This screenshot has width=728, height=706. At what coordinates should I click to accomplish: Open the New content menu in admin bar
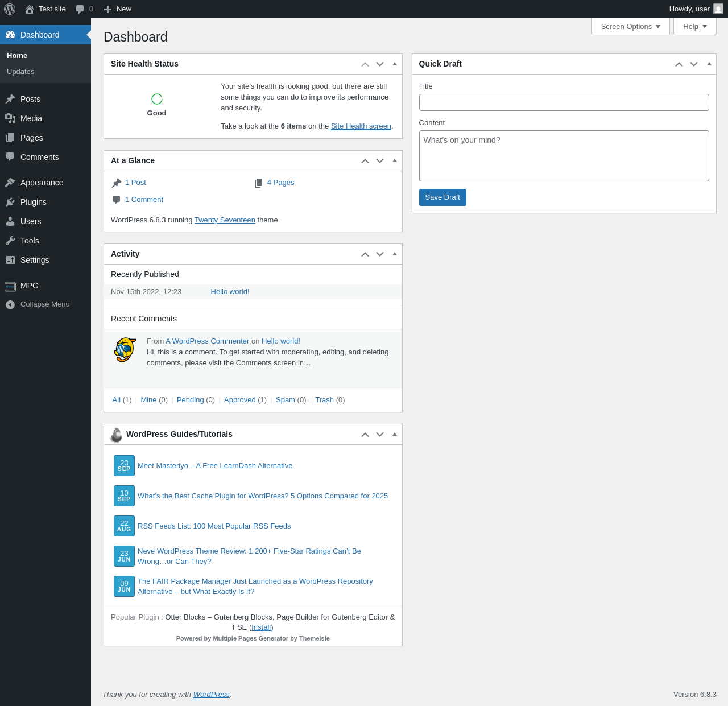click(117, 9)
